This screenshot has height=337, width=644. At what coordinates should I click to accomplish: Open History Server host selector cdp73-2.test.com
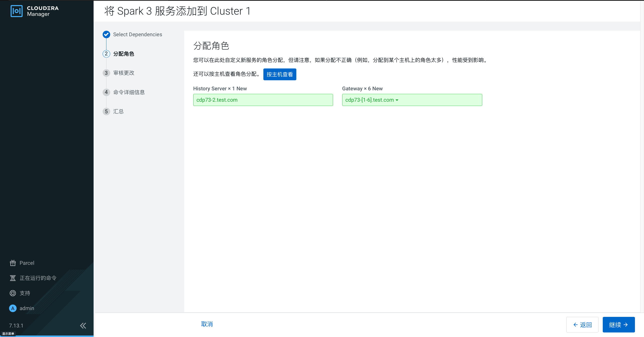pos(263,100)
